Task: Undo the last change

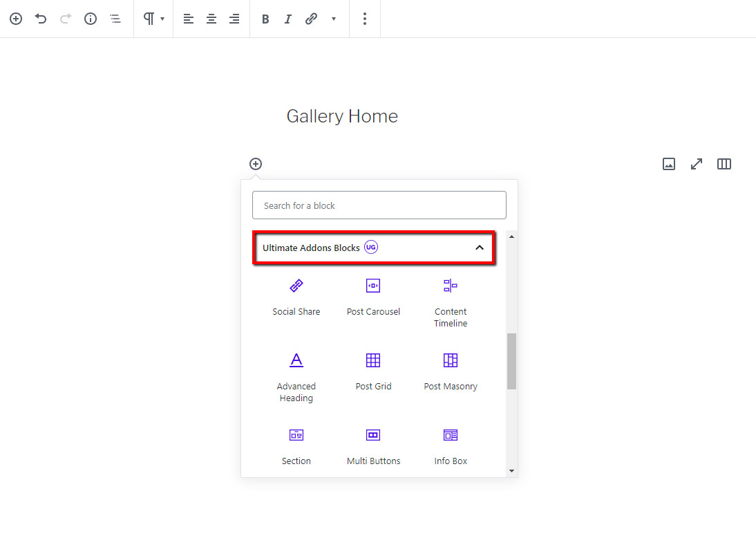Action: click(41, 19)
